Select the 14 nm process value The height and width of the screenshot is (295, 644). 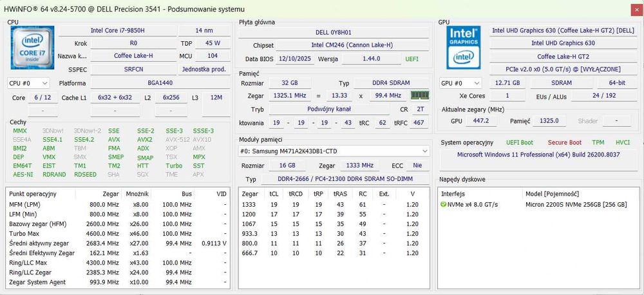pos(204,30)
